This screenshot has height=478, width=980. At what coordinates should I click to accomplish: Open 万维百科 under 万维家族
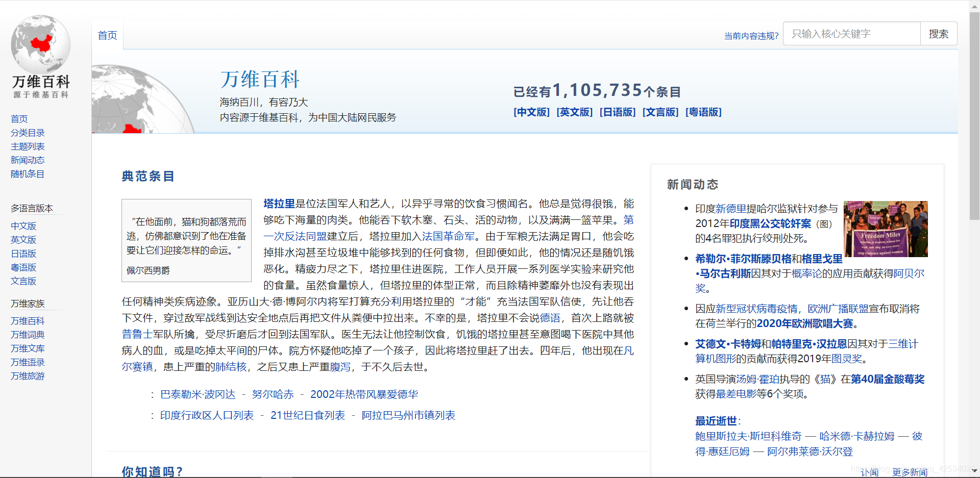coord(28,321)
